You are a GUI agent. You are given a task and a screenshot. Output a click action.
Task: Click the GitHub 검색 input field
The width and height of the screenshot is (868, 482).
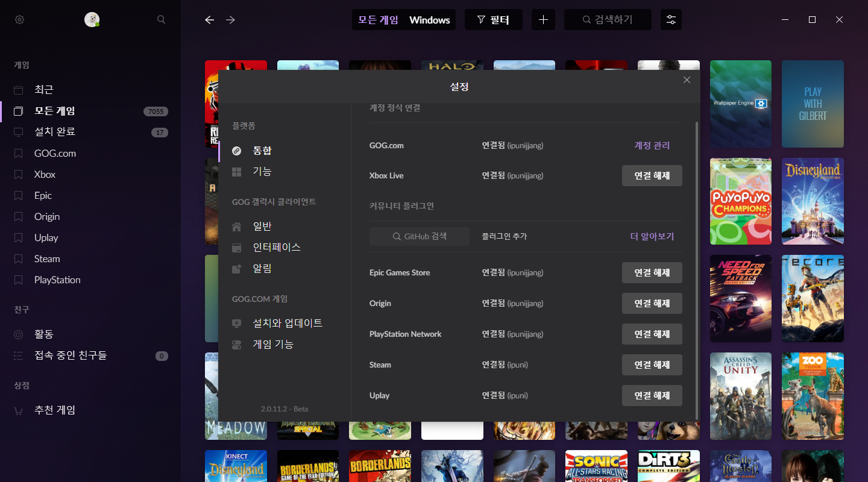(x=420, y=236)
